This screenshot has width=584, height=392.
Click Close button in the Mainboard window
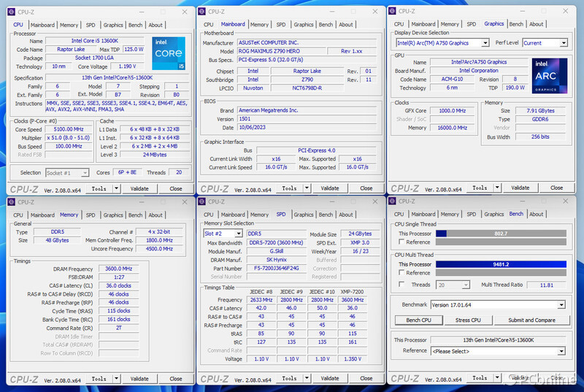point(366,188)
